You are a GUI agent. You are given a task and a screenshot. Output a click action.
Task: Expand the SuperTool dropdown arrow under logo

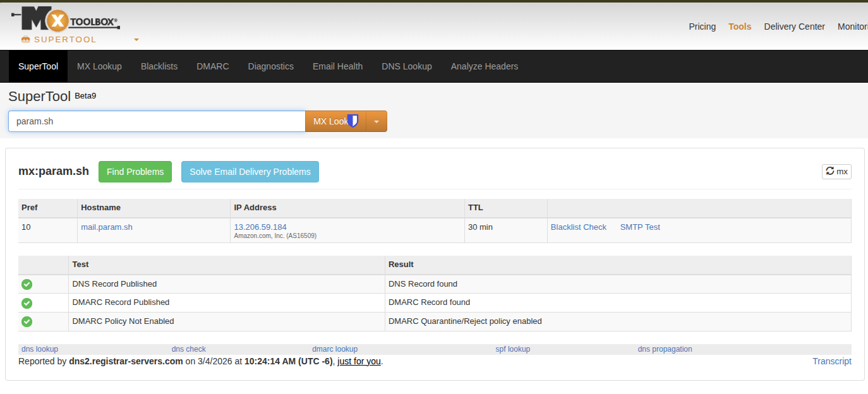136,40
